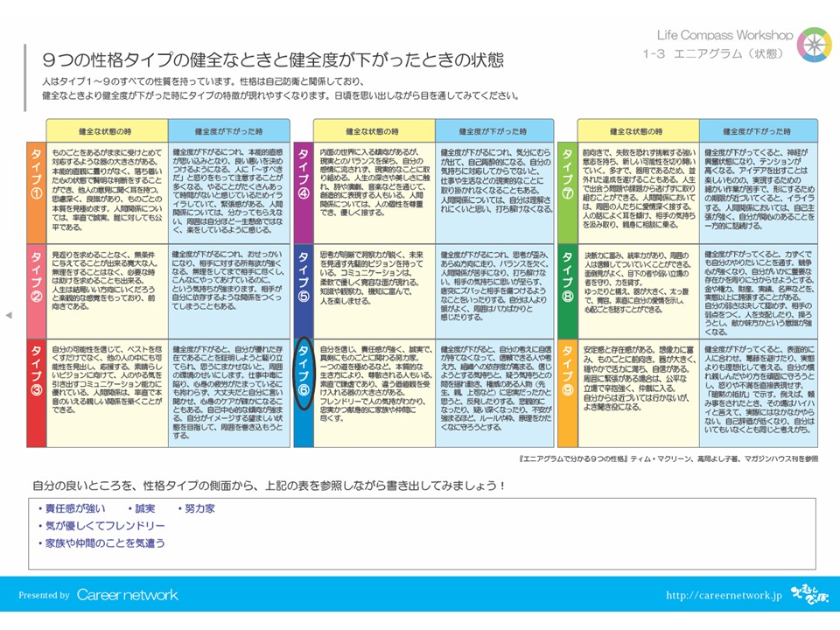Click '健全な状態の時' header above the タイプ① column
The height and width of the screenshot is (630, 840).
(105, 131)
